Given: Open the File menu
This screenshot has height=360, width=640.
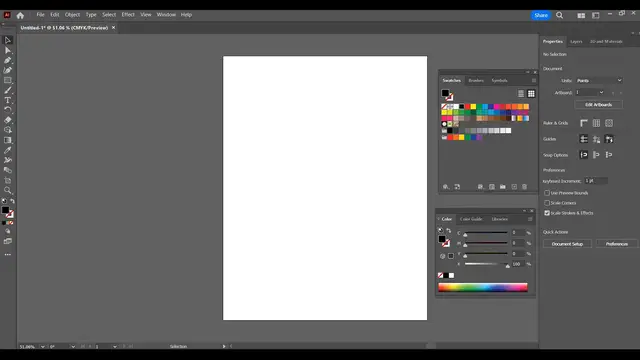Looking at the screenshot, I should point(40,15).
